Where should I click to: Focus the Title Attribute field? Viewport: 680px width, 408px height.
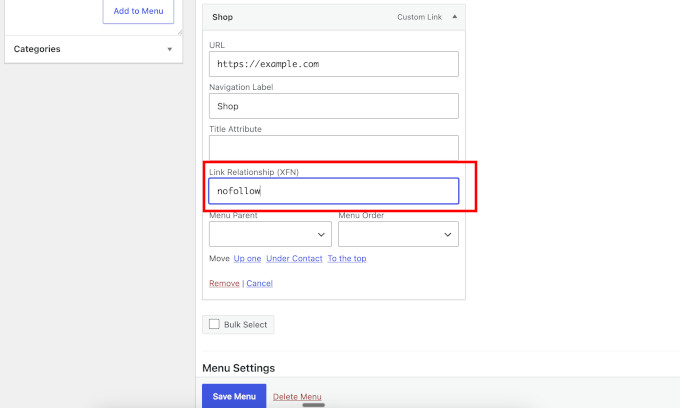333,148
